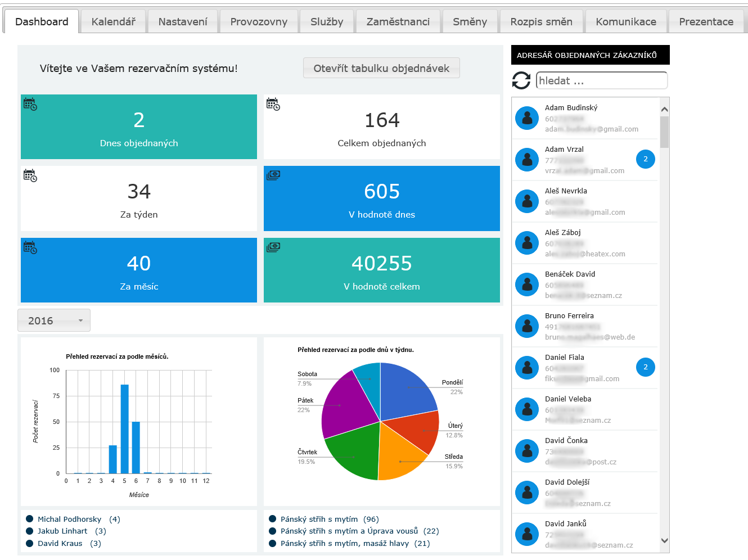
Task: Click money icon on V hodnotě celkem tile
Action: tap(273, 247)
